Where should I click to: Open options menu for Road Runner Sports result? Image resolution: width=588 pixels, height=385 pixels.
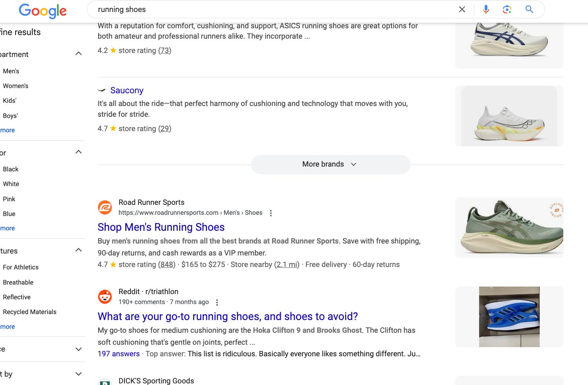(271, 213)
